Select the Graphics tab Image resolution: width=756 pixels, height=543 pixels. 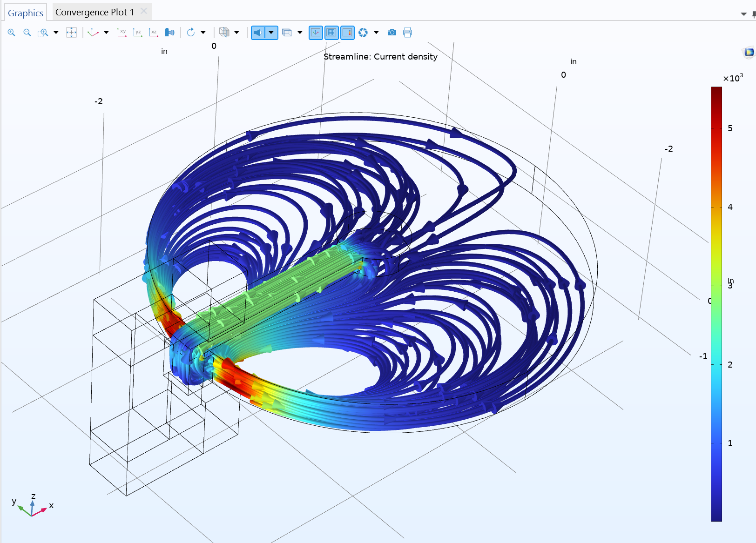click(26, 13)
